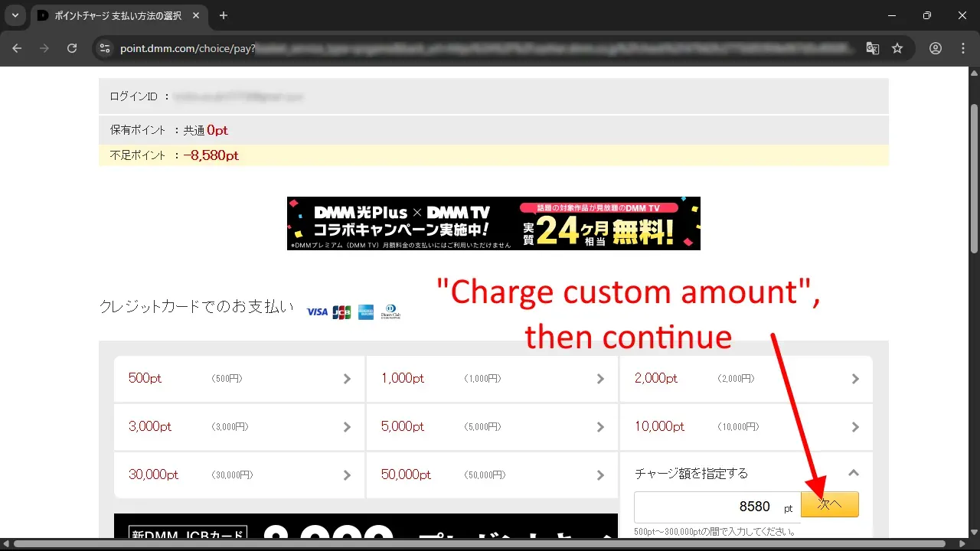The width and height of the screenshot is (980, 551).
Task: Click the custom charge amount field 8580
Action: point(717,507)
